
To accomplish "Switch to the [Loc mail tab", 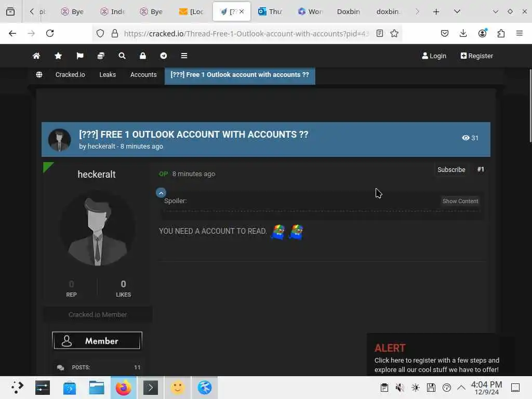I will [191, 11].
